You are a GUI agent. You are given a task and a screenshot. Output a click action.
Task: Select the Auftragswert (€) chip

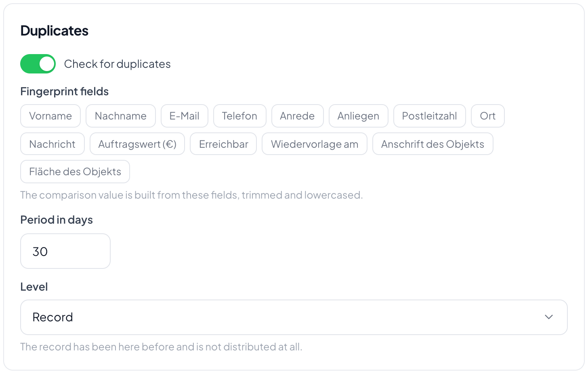[x=137, y=144]
